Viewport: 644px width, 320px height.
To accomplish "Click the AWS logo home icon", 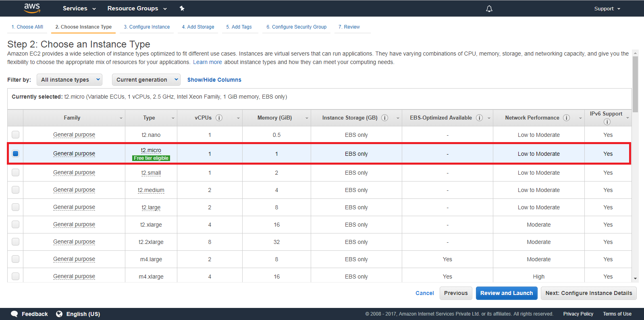I will pyautogui.click(x=32, y=8).
